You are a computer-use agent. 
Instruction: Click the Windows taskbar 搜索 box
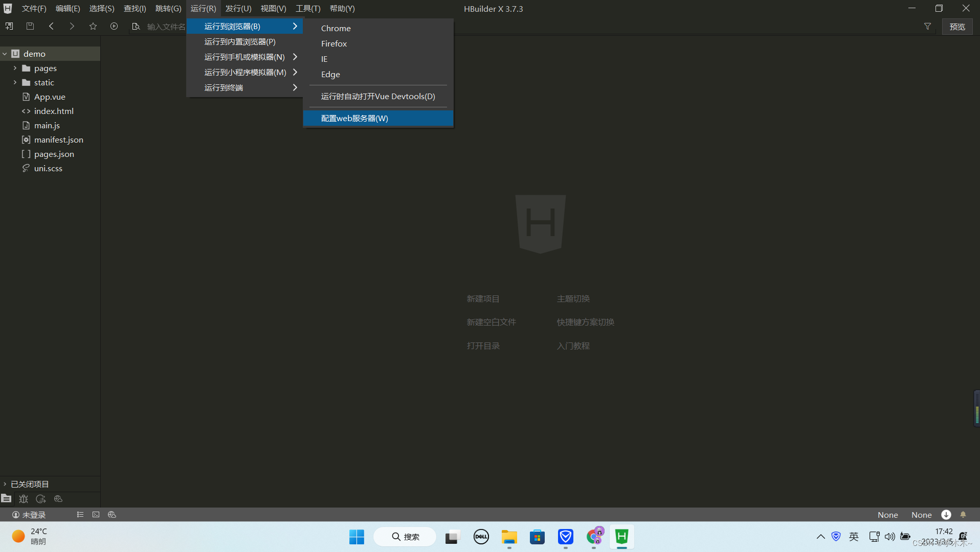pyautogui.click(x=405, y=537)
